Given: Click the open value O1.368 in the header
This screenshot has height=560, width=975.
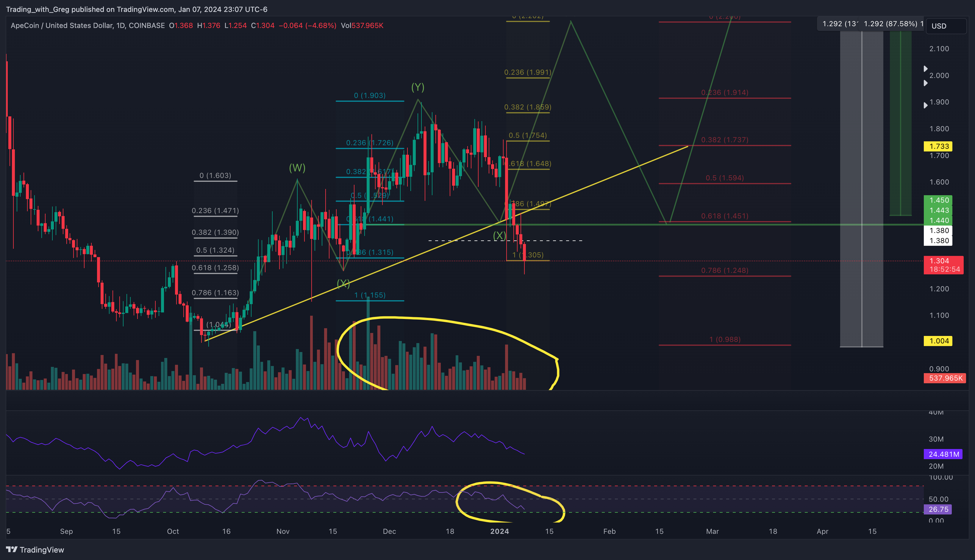Looking at the screenshot, I should click(x=181, y=25).
